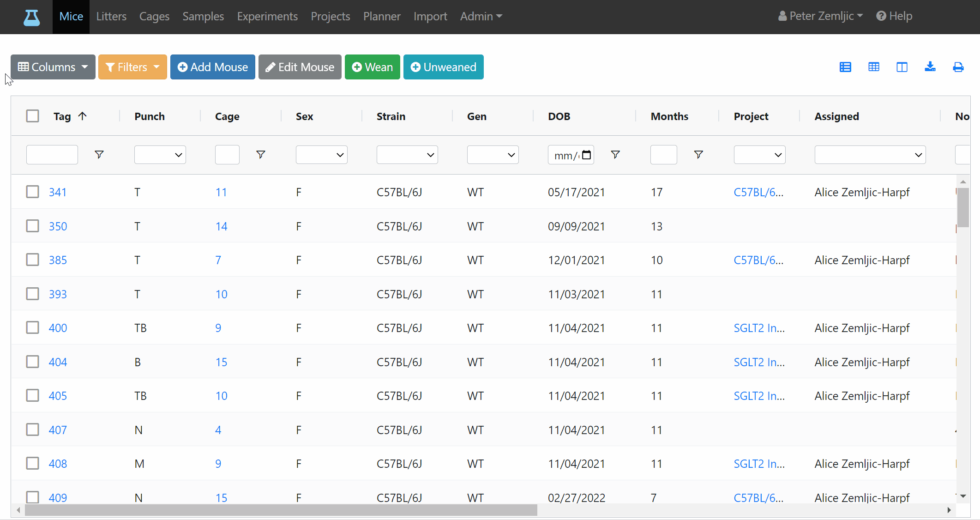Open the Strain filter dropdown

pos(407,155)
